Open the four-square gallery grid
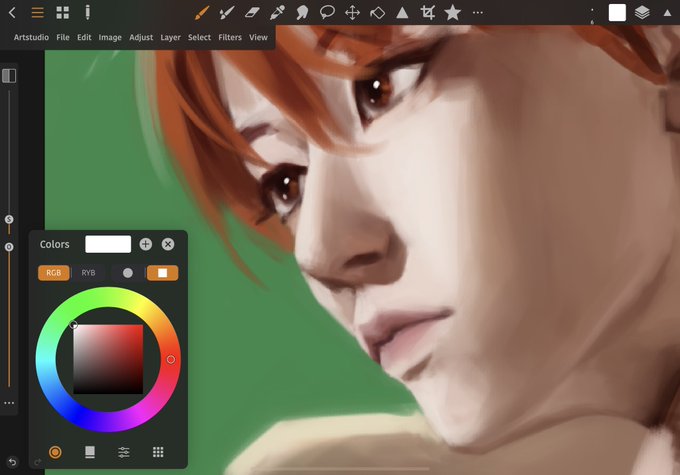 pyautogui.click(x=62, y=13)
